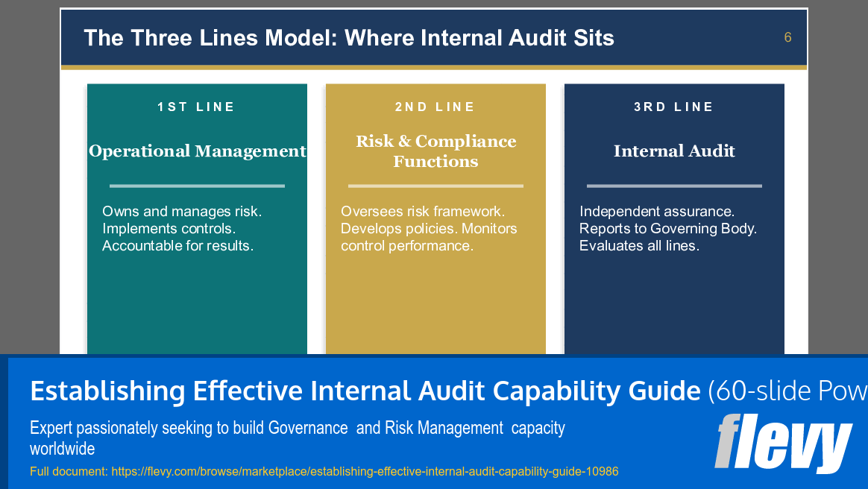This screenshot has height=489, width=868.
Task: Expand the Risk & Compliance Functions section
Action: click(435, 151)
